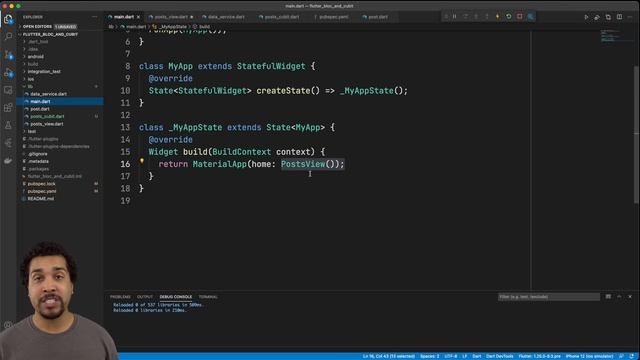Close the main.dart editor tab

point(138,17)
